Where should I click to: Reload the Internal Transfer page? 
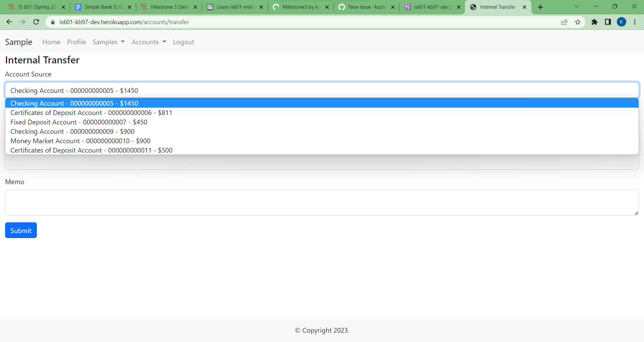tap(36, 22)
